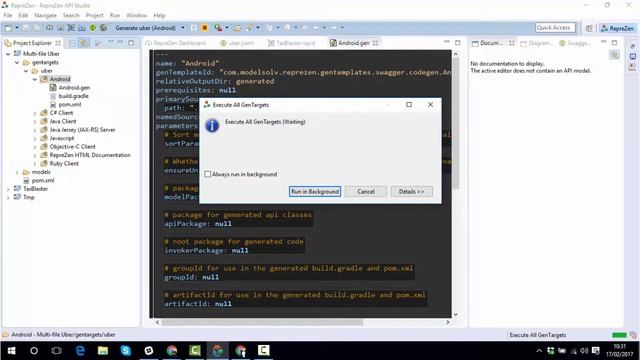Collapse the Multi-file Uber project
Image resolution: width=640 pixels, height=360 pixels.
pos(8,54)
